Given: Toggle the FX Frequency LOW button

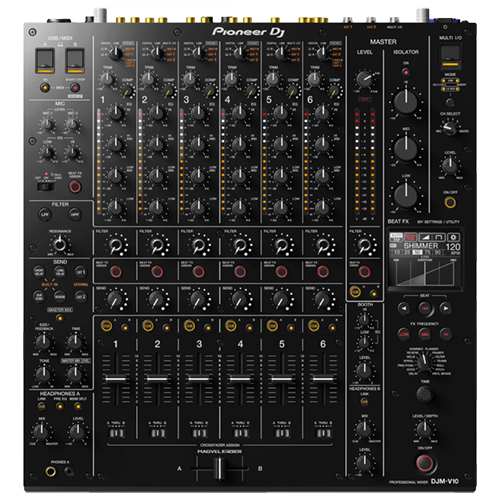Looking at the screenshot, I should point(404,334).
